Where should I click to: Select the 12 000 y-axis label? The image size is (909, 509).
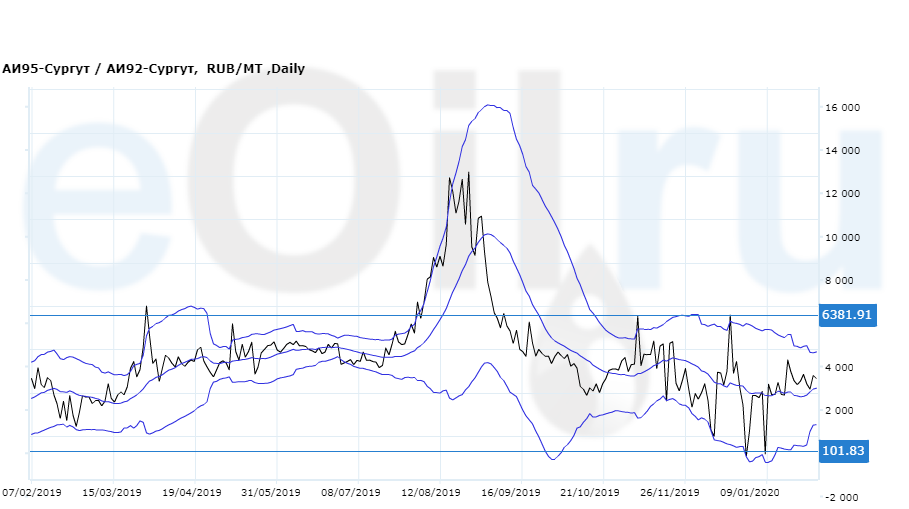(x=842, y=194)
